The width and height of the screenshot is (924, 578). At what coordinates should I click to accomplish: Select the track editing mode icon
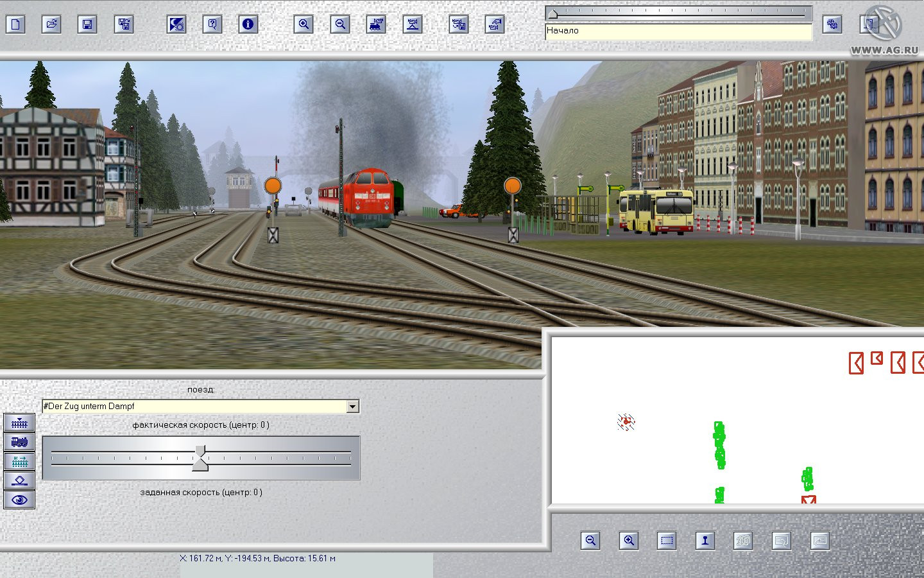point(19,423)
